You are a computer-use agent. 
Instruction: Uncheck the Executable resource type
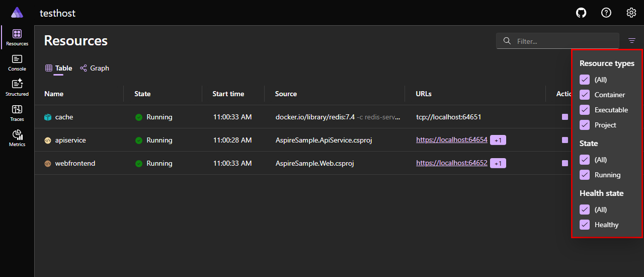(585, 110)
